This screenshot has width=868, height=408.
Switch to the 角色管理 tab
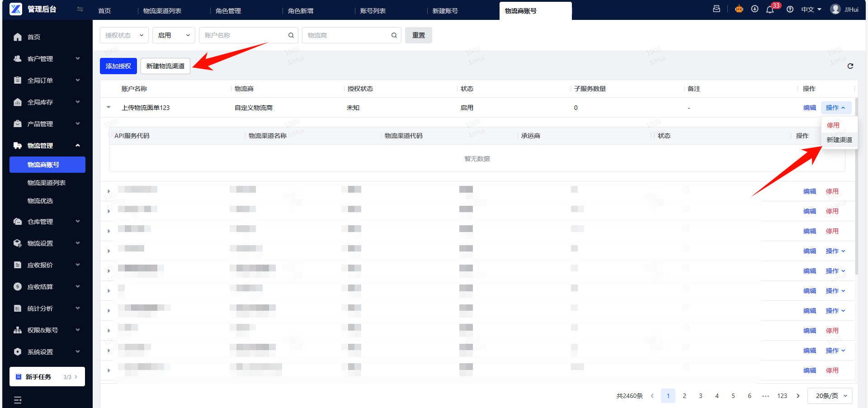(228, 11)
